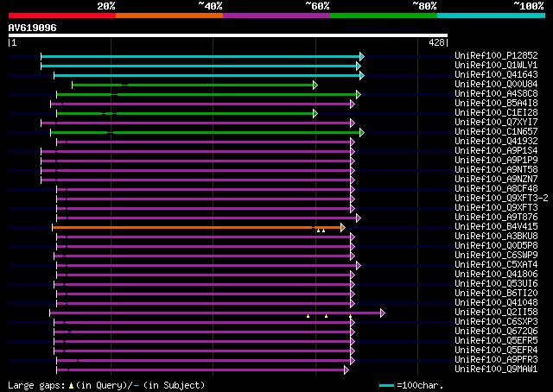Click the green alignment bar for UniRef100_Q00U84

point(193,85)
